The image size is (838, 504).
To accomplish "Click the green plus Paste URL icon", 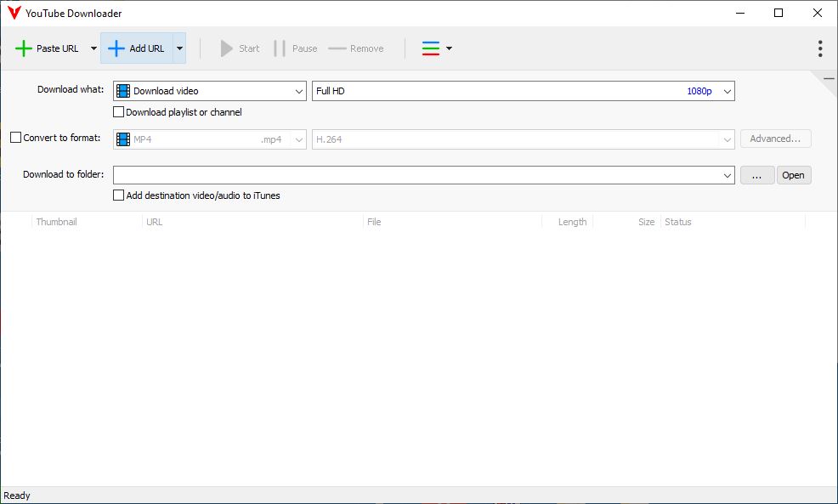I will [24, 48].
